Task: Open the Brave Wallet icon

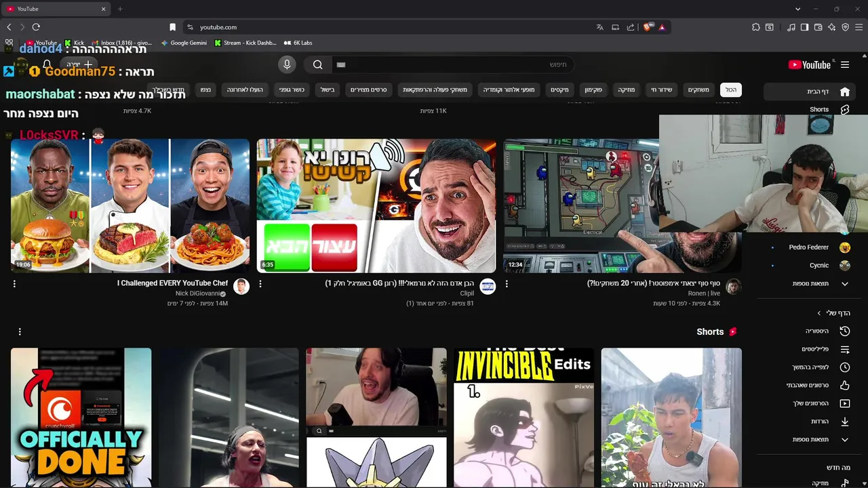Action: coord(818,27)
